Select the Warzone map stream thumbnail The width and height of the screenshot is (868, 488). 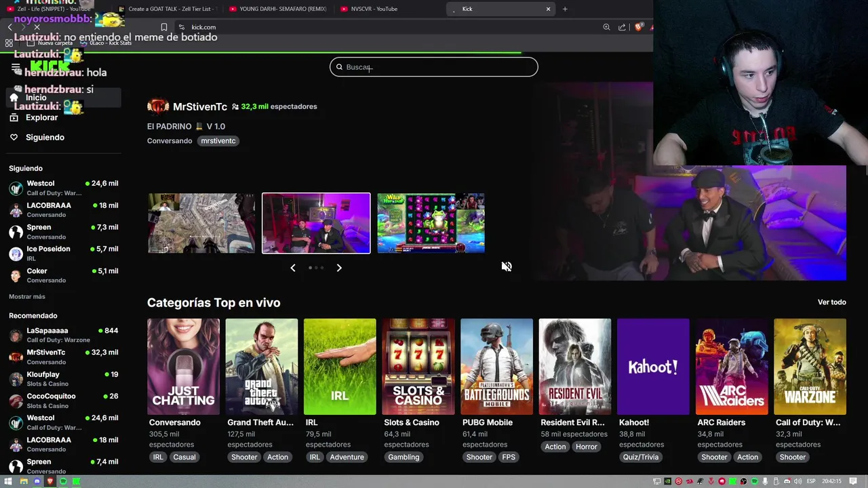201,223
